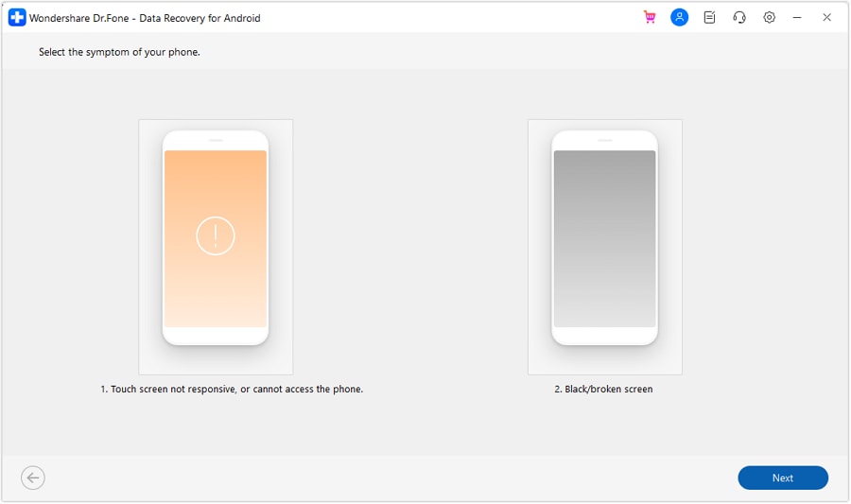Click the blue user account icon

point(679,17)
